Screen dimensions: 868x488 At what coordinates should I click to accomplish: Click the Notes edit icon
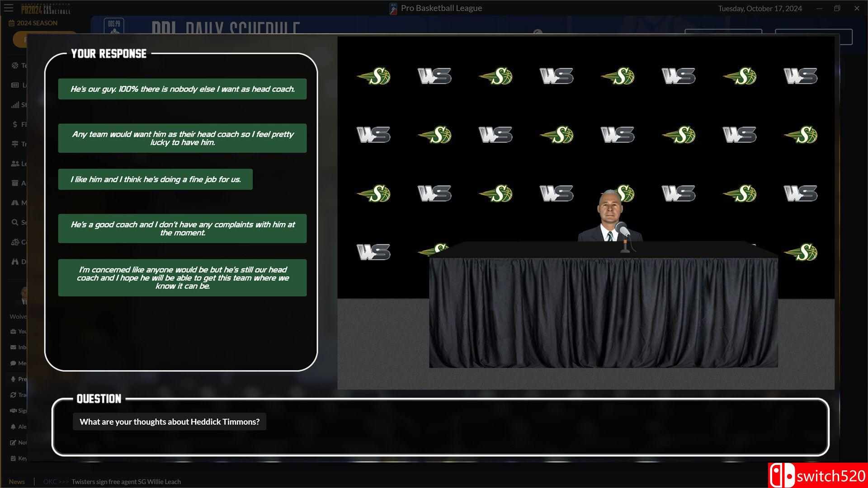click(x=13, y=442)
